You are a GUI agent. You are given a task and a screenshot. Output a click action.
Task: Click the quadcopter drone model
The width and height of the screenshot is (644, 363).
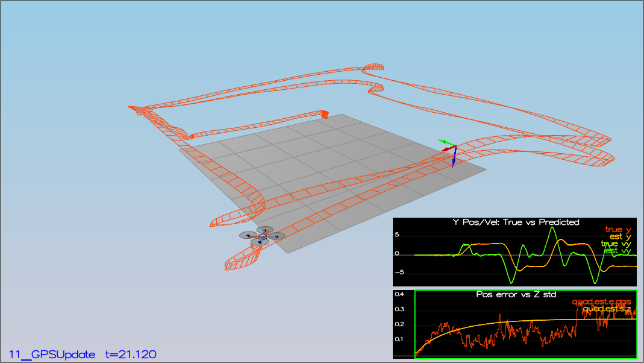click(262, 236)
